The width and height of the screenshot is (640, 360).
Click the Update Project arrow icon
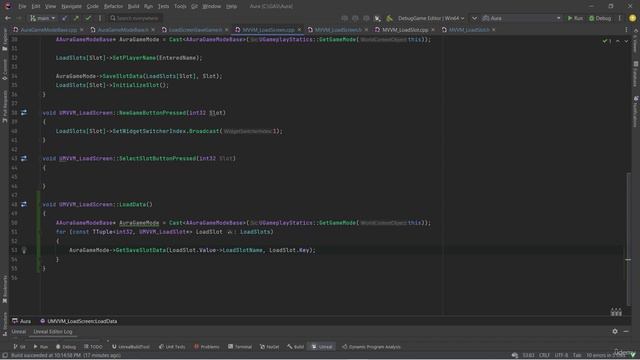click(x=64, y=18)
